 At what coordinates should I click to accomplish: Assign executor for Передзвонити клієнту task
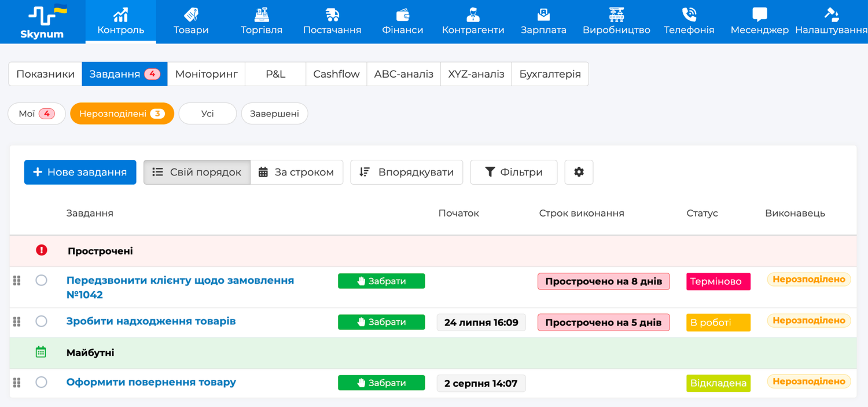point(809,280)
